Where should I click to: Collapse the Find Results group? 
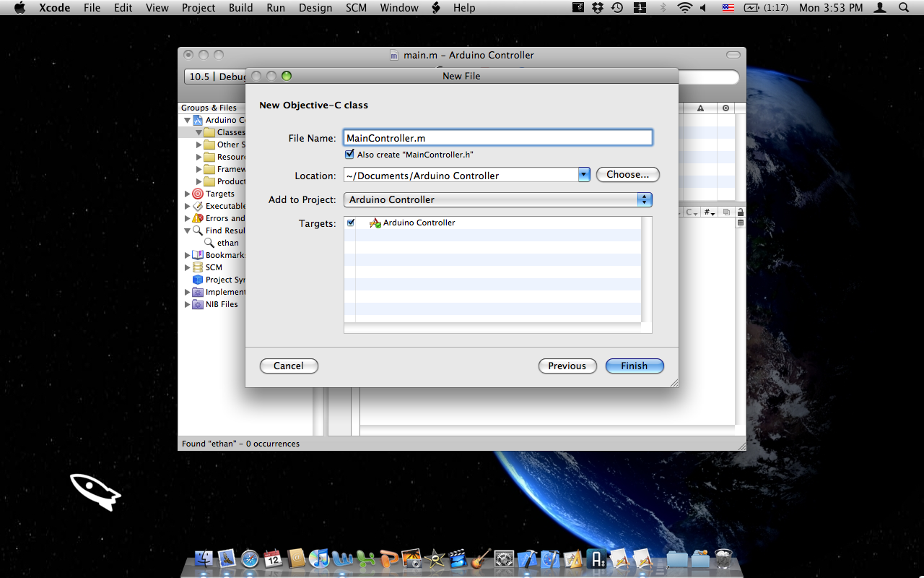pos(187,230)
